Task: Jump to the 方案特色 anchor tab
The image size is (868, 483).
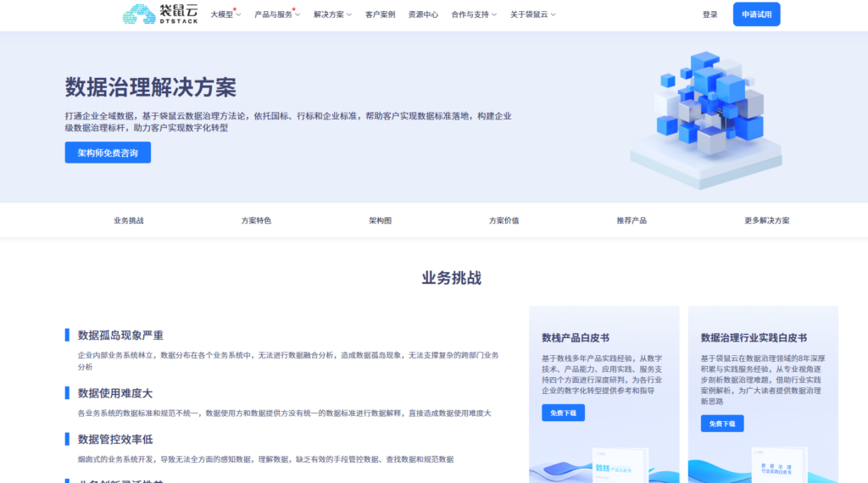Action: (256, 220)
